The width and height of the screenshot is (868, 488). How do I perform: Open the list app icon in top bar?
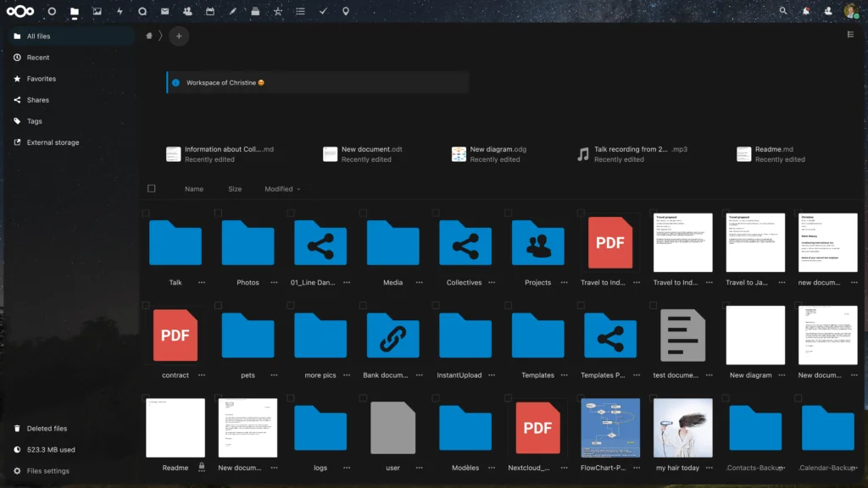click(x=301, y=11)
